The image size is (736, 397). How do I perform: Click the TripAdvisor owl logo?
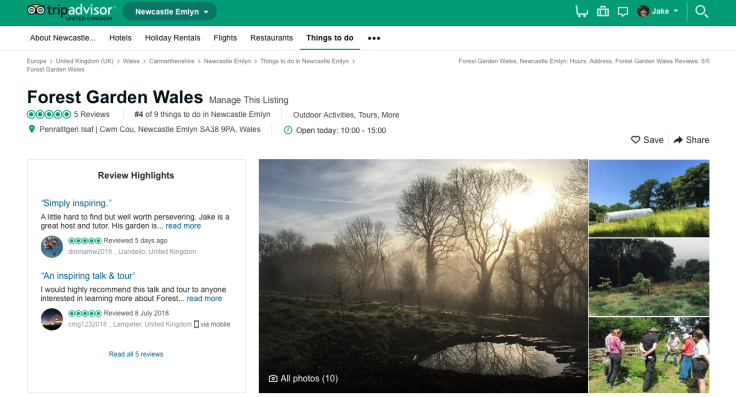point(36,10)
